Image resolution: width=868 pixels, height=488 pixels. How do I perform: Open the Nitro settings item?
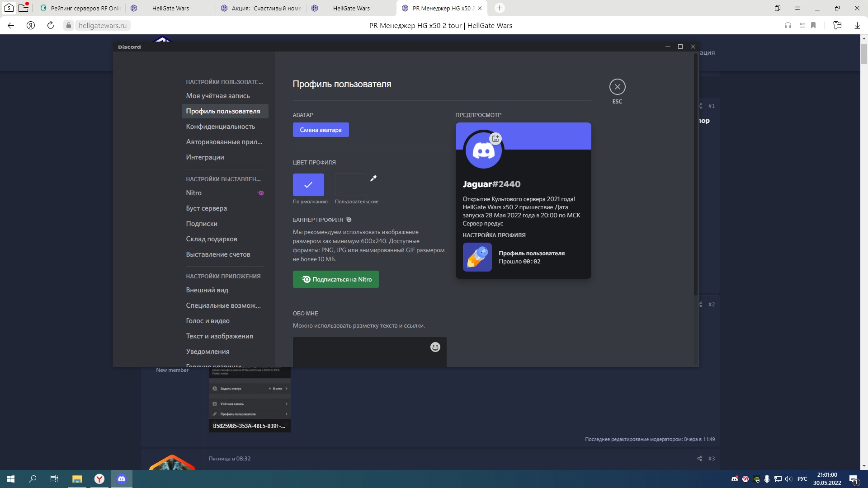(x=225, y=193)
